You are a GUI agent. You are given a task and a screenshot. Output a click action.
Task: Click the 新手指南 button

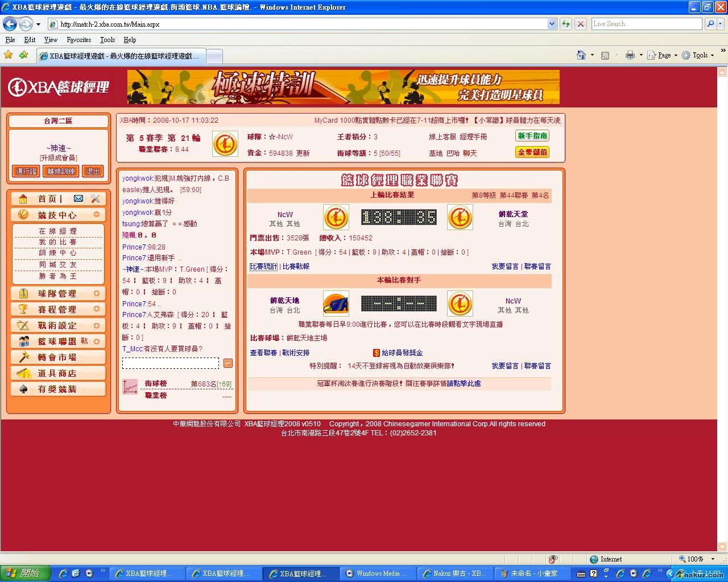coord(532,136)
